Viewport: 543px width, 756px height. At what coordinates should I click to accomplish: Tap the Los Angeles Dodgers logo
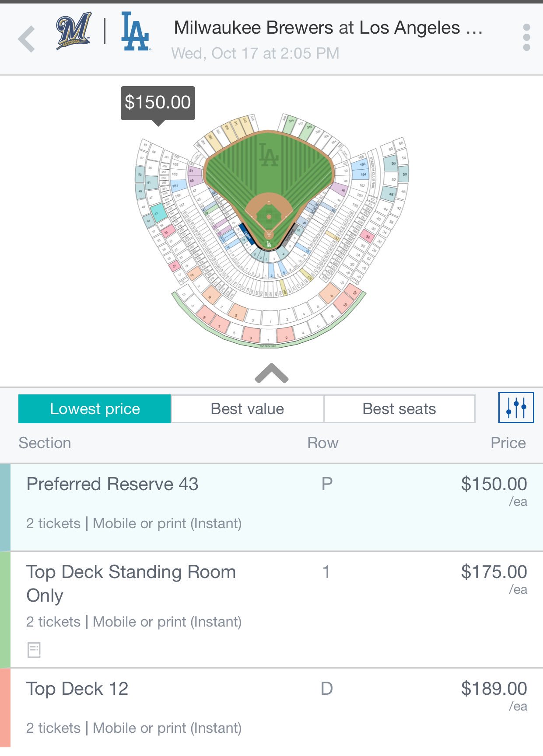[x=136, y=31]
